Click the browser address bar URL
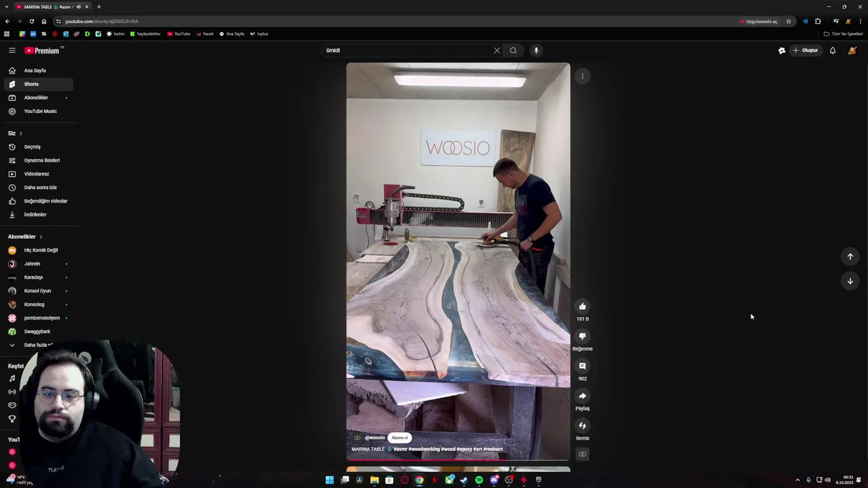Screen dimensions: 868x488 102,22
